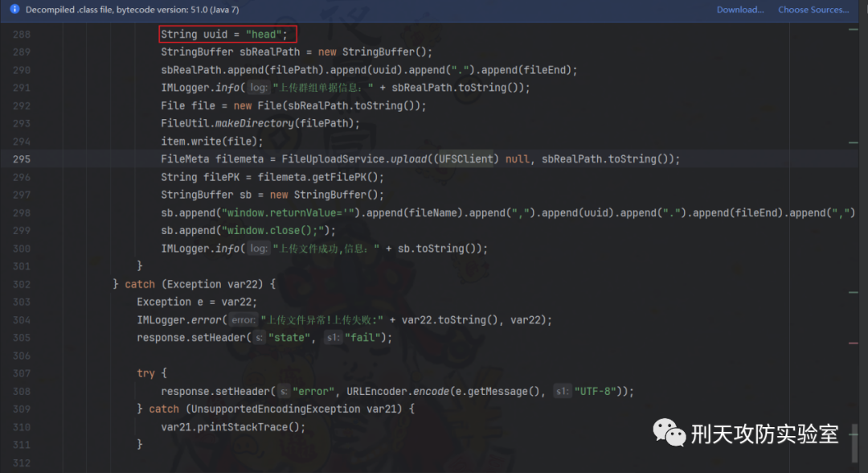Screen dimensions: 868x473
Task: Click URLEncoder.encode(e.getMessage() call
Action: tap(445, 391)
